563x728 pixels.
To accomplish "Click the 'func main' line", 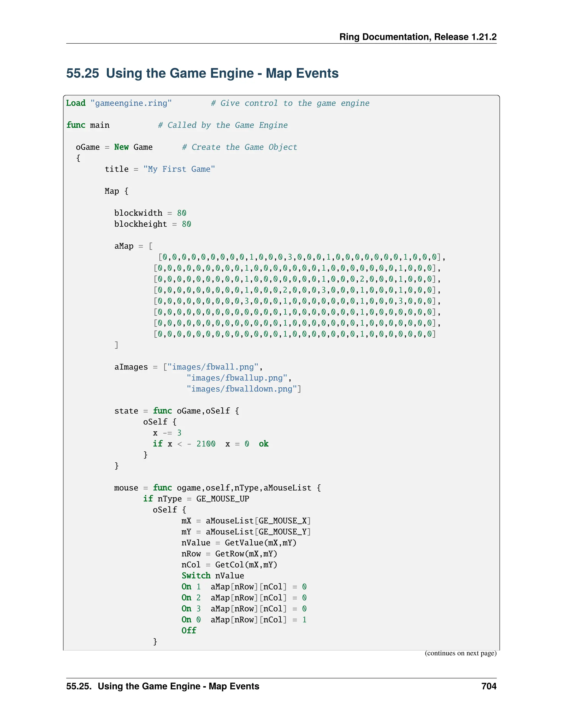I will pyautogui.click(x=88, y=125).
